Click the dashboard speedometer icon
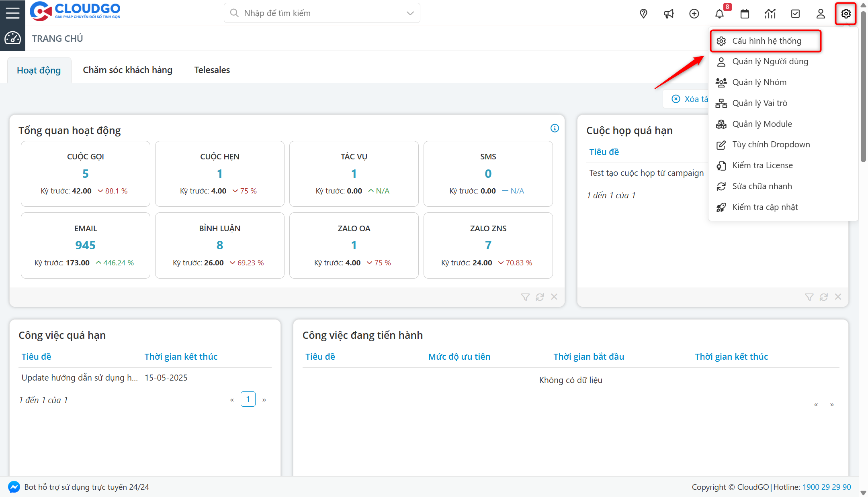The image size is (868, 497). pyautogui.click(x=12, y=38)
